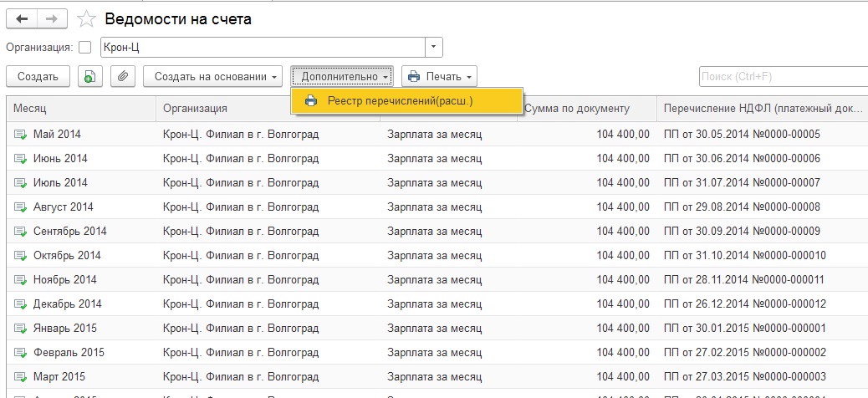This screenshot has height=398, width=868.
Task: Click printer icon on Печать button
Action: pyautogui.click(x=414, y=77)
